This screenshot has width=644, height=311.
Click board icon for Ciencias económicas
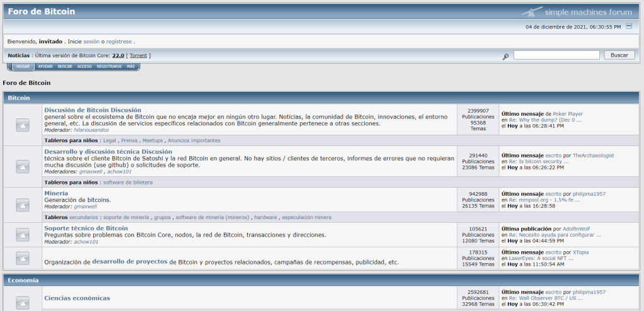tap(23, 302)
